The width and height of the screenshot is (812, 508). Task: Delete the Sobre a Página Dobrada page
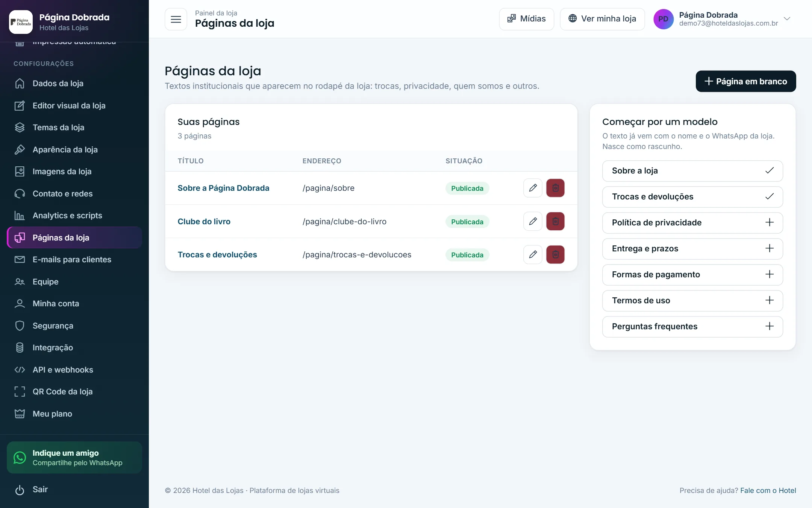555,188
